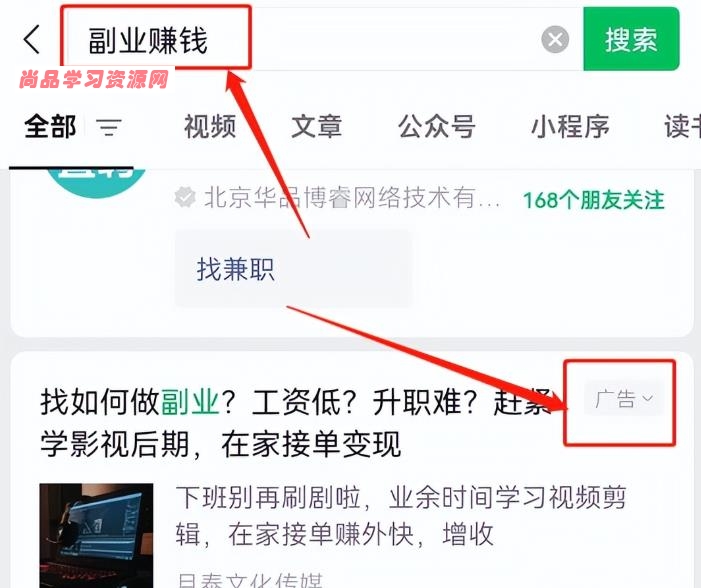Open the 公众号 tab

(437, 127)
